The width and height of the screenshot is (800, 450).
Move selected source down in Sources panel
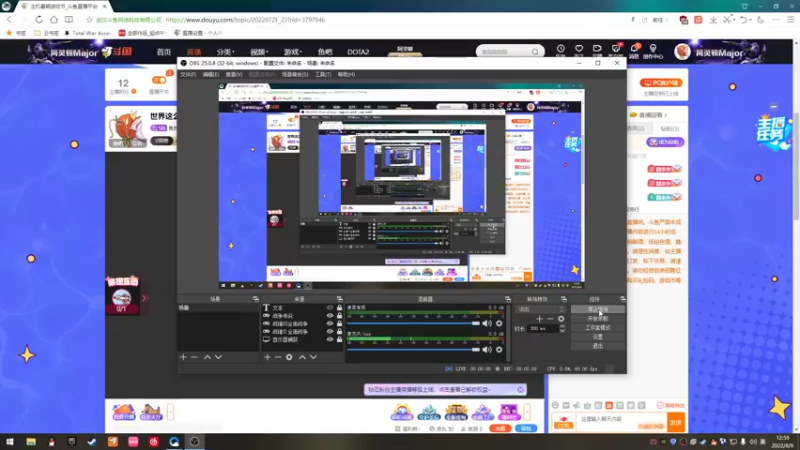pyautogui.click(x=313, y=357)
